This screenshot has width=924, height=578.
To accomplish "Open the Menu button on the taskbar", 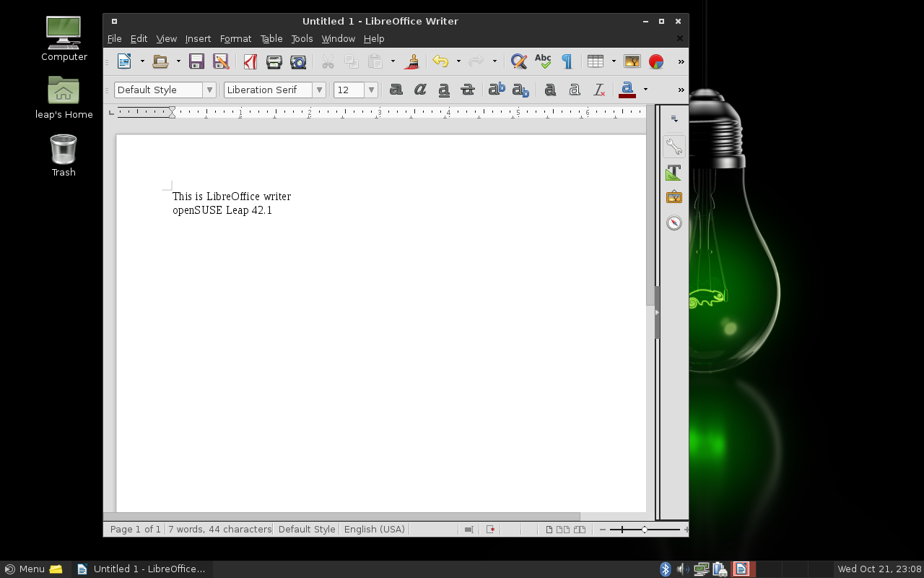I will pos(25,569).
